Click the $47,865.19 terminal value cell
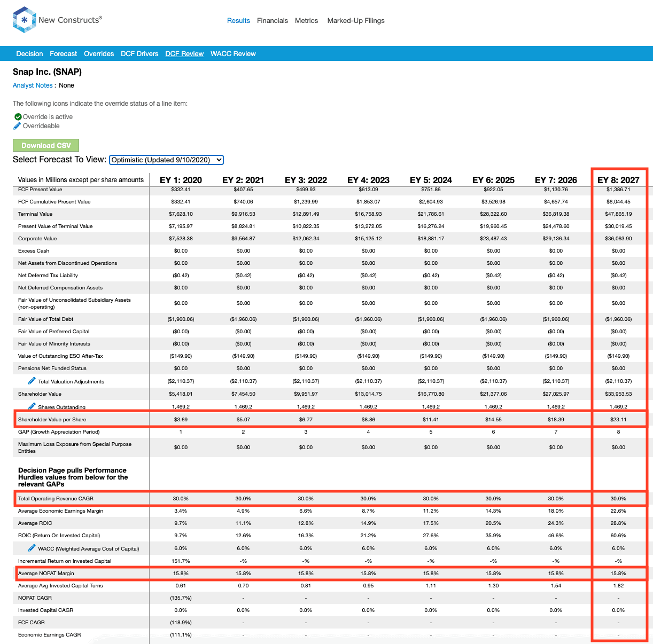This screenshot has height=644, width=653. pos(618,214)
